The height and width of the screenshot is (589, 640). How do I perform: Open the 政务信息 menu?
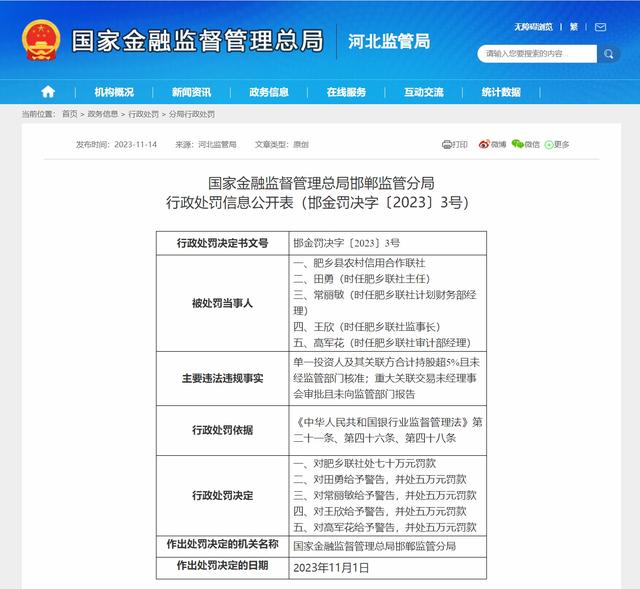point(269,92)
